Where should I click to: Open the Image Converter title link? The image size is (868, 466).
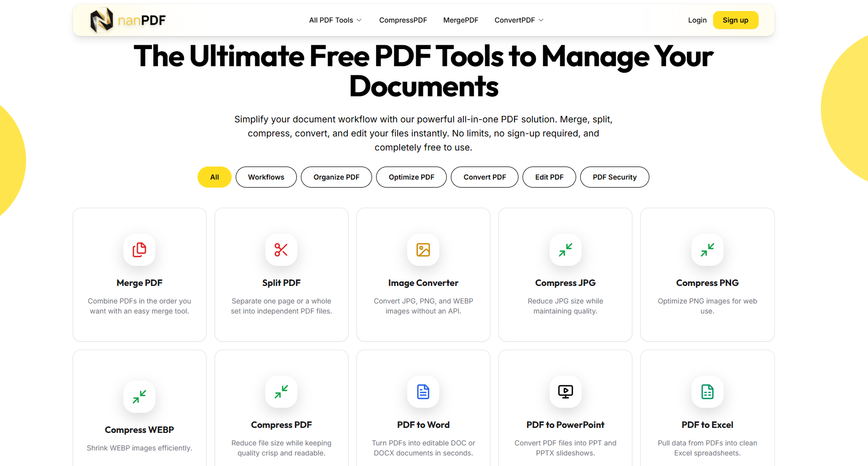point(423,283)
